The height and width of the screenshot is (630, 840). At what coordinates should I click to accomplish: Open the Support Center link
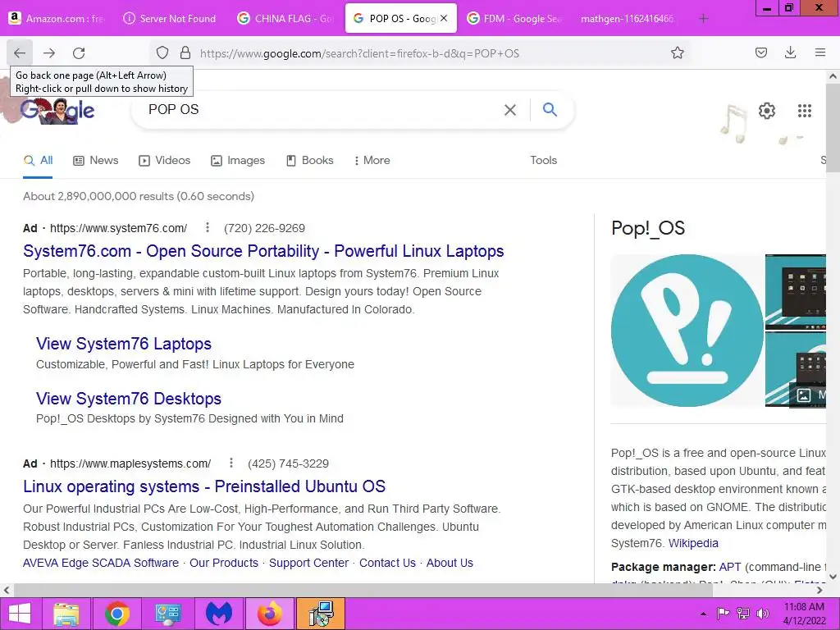(308, 563)
